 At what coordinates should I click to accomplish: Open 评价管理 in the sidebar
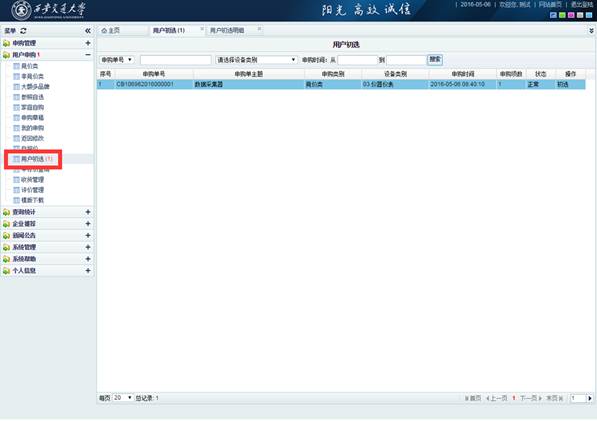(x=32, y=190)
